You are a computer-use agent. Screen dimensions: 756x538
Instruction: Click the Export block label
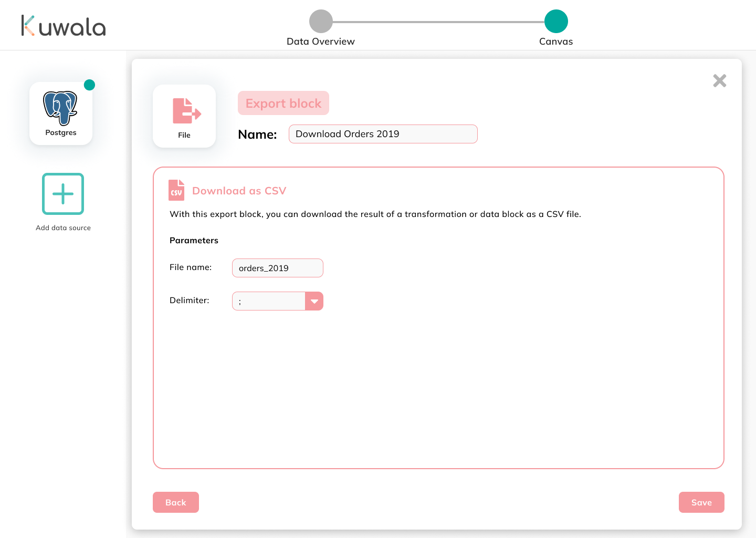(283, 103)
